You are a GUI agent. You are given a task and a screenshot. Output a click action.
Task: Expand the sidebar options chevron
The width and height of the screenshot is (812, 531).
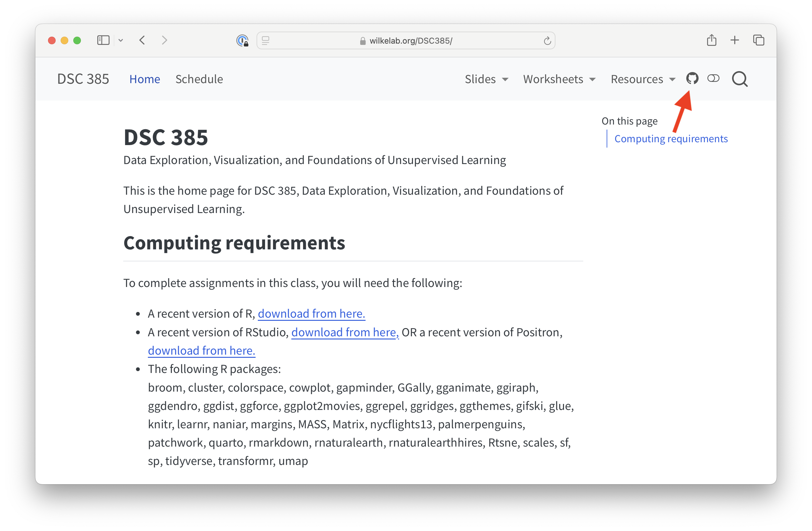(x=120, y=40)
